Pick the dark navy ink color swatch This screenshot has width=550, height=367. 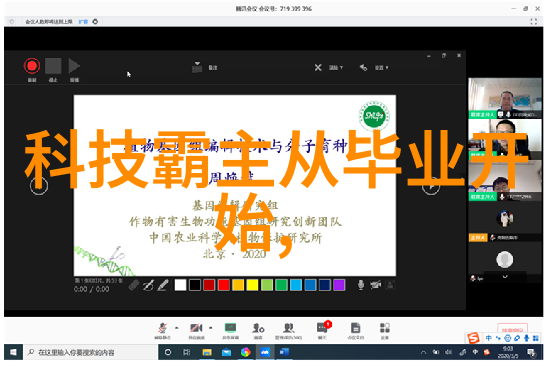[x=324, y=285]
